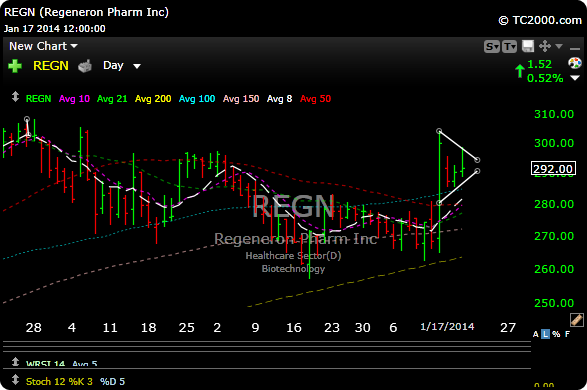The height and width of the screenshot is (390, 587).
Task: Open the color palette icon
Action: pos(575,63)
